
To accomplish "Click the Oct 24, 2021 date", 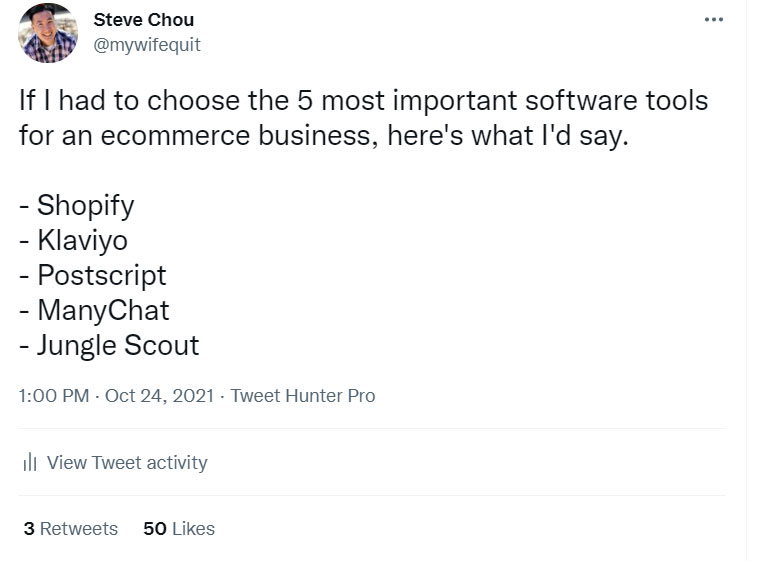I will pyautogui.click(x=159, y=395).
